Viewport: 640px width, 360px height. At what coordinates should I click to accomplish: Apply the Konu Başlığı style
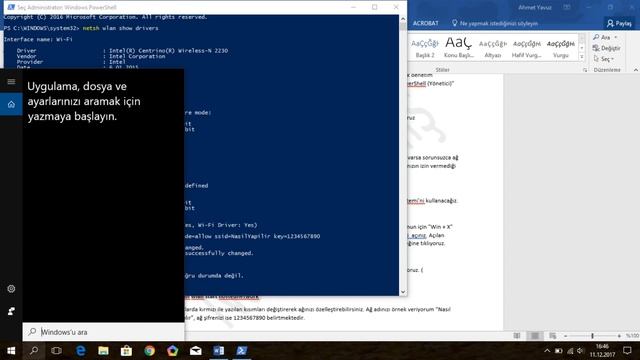[459, 48]
